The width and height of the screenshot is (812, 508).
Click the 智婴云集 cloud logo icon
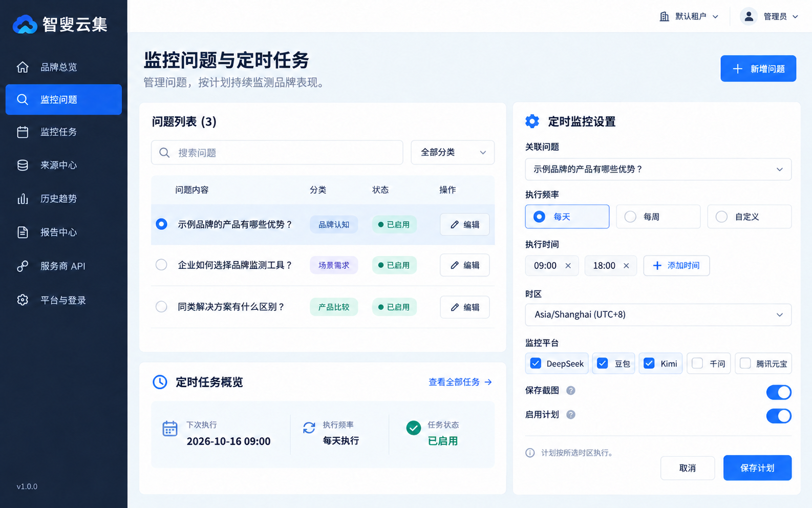click(25, 24)
